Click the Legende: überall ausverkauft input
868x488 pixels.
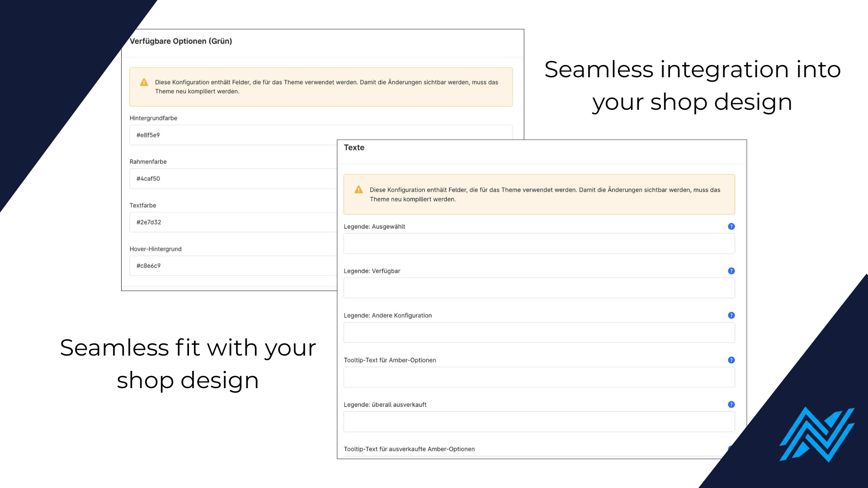539,422
